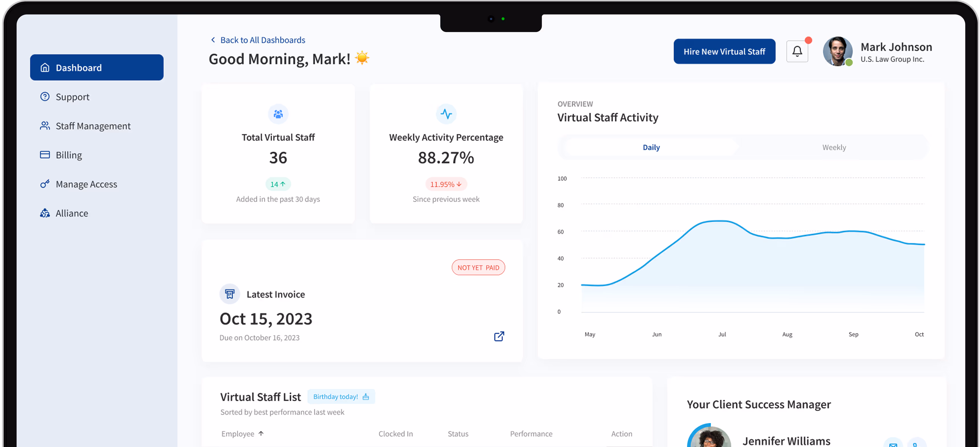
Task: Click the Total Virtual Staff people icon
Action: click(278, 114)
